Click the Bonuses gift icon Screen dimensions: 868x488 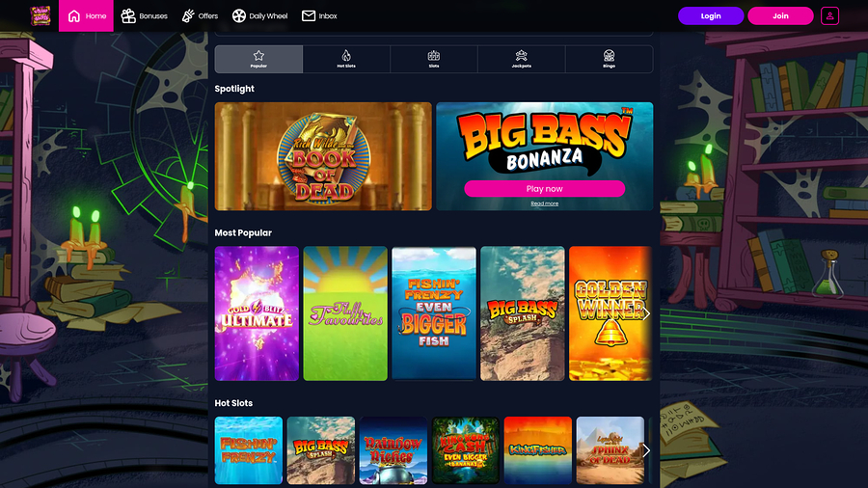pos(128,16)
